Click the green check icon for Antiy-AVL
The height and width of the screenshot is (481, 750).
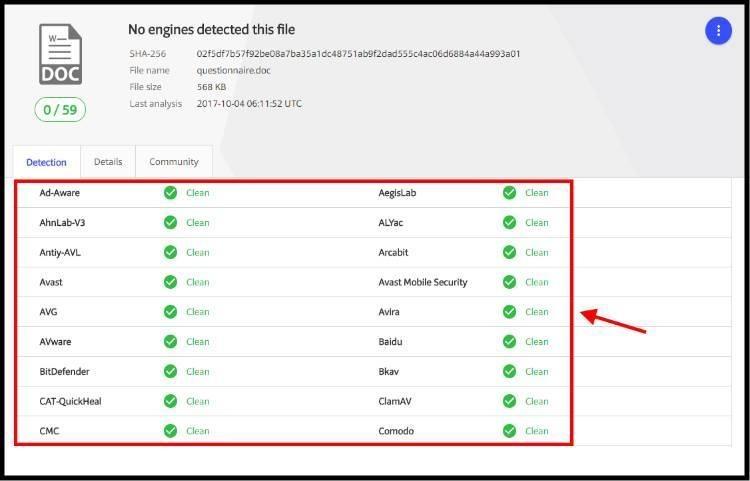coord(170,252)
